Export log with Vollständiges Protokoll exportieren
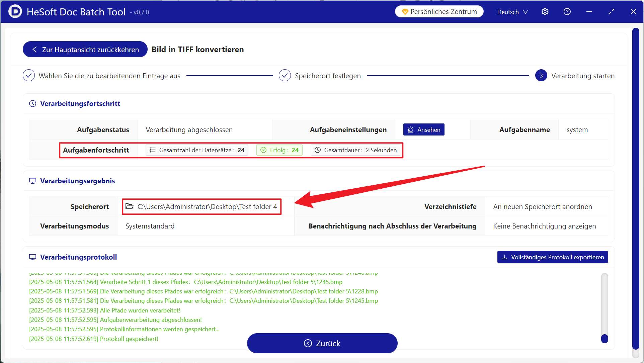The height and width of the screenshot is (363, 644). tap(553, 257)
